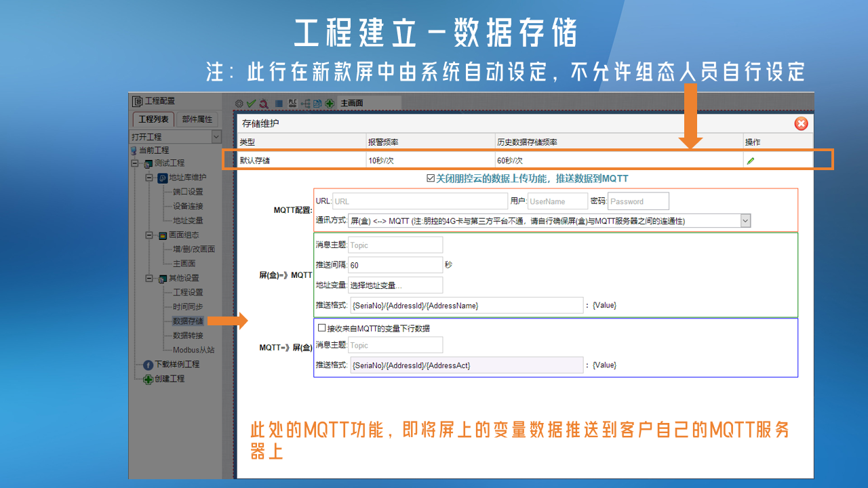Image resolution: width=868 pixels, height=488 pixels.
Task: Click the green plus icon in toolbar
Action: click(x=330, y=103)
